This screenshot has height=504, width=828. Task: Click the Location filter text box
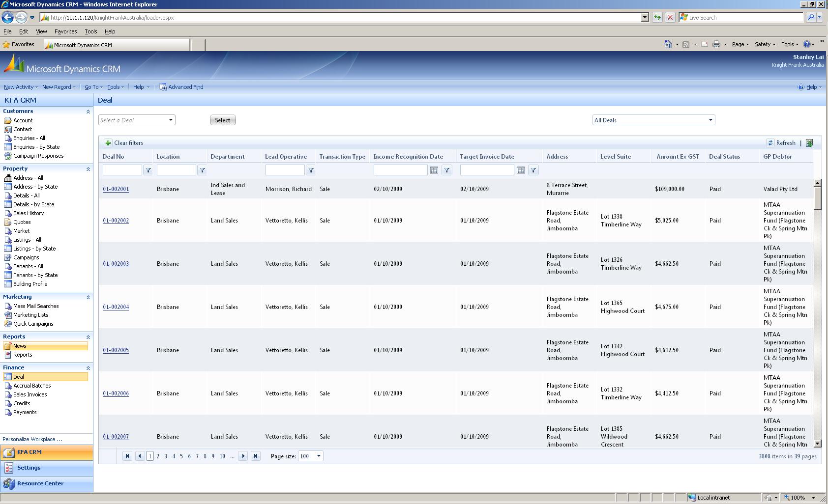click(176, 170)
